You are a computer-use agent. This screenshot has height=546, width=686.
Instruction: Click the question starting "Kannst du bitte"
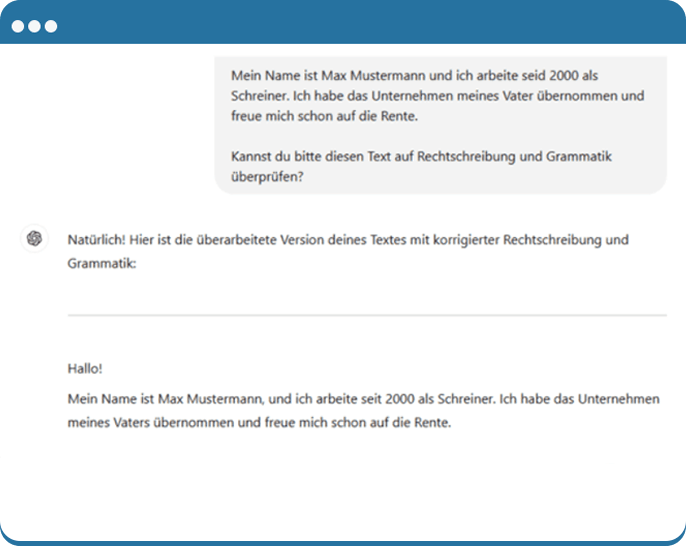300,157
